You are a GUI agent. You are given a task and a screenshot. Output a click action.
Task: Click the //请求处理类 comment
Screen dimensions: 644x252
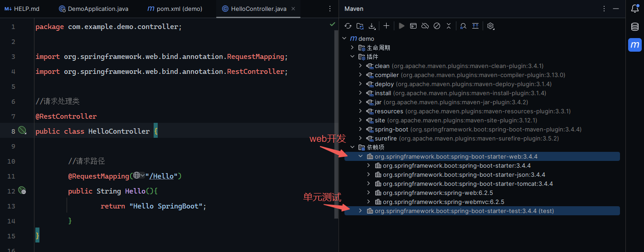click(58, 102)
